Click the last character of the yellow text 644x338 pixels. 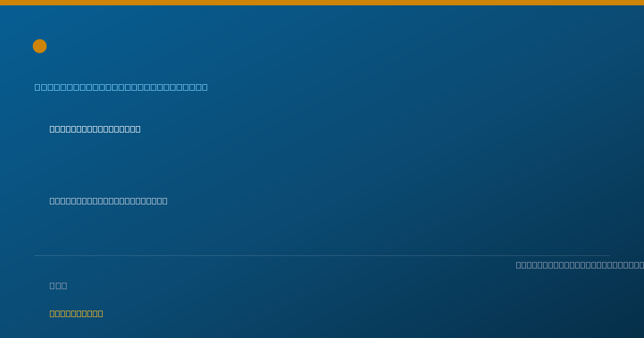[100, 313]
